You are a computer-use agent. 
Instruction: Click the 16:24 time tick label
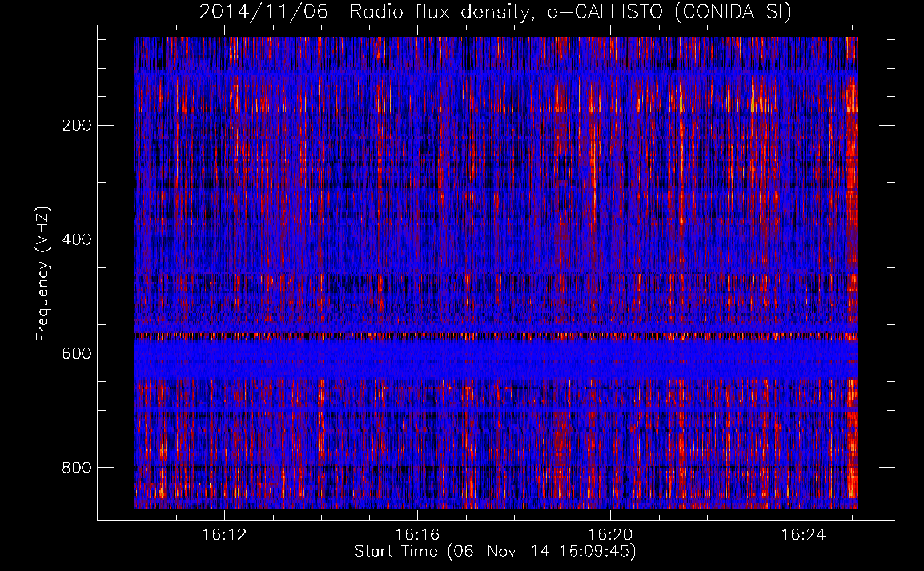coord(804,534)
